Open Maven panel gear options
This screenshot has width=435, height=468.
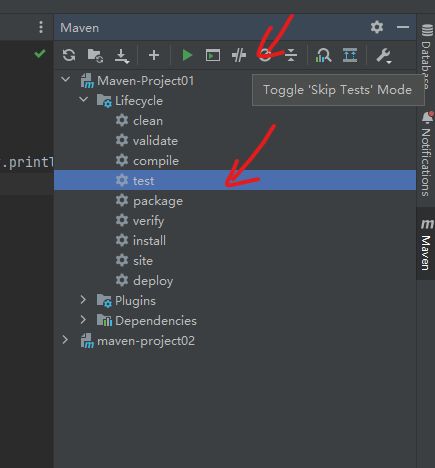[377, 27]
